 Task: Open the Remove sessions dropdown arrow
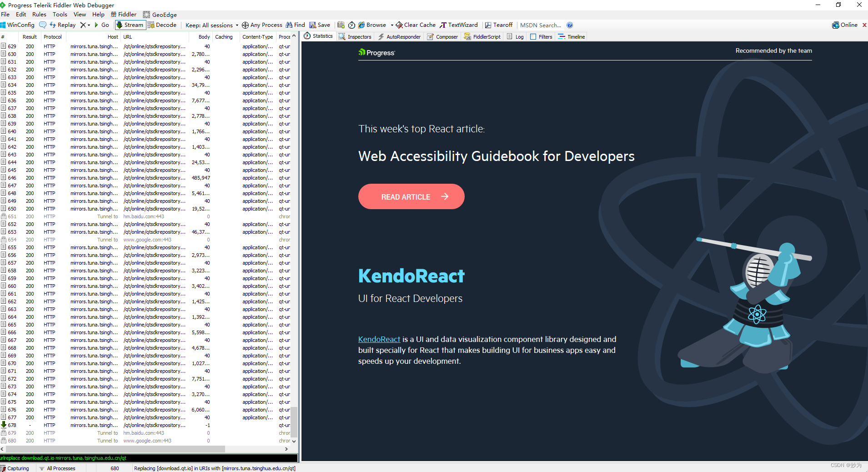[x=89, y=25]
